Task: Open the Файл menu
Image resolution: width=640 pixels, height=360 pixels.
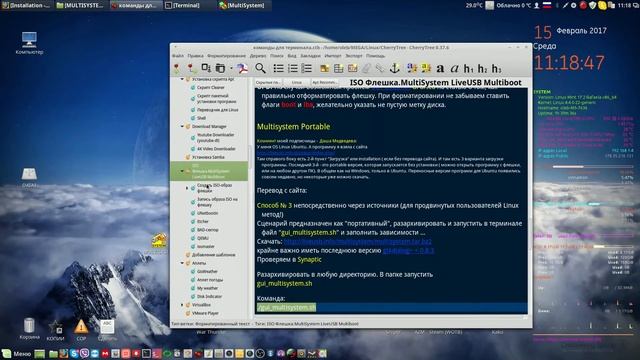Action: pos(178,56)
